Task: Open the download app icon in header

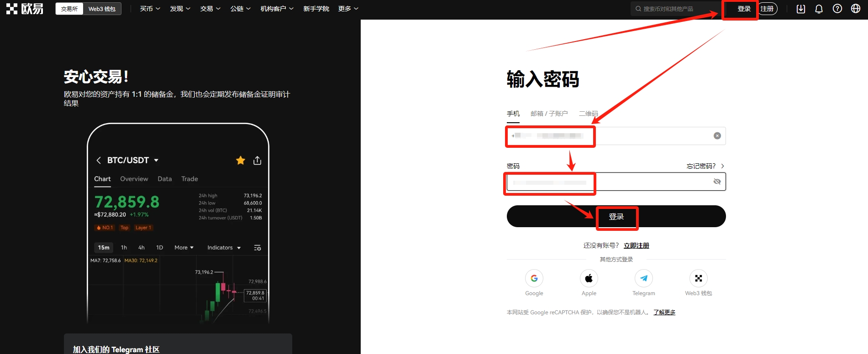Action: 801,9
